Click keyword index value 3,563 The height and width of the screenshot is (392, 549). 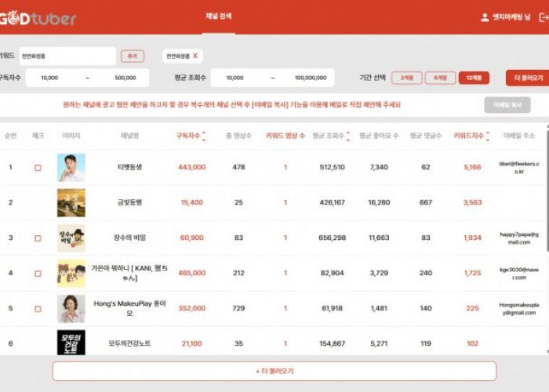tap(472, 202)
